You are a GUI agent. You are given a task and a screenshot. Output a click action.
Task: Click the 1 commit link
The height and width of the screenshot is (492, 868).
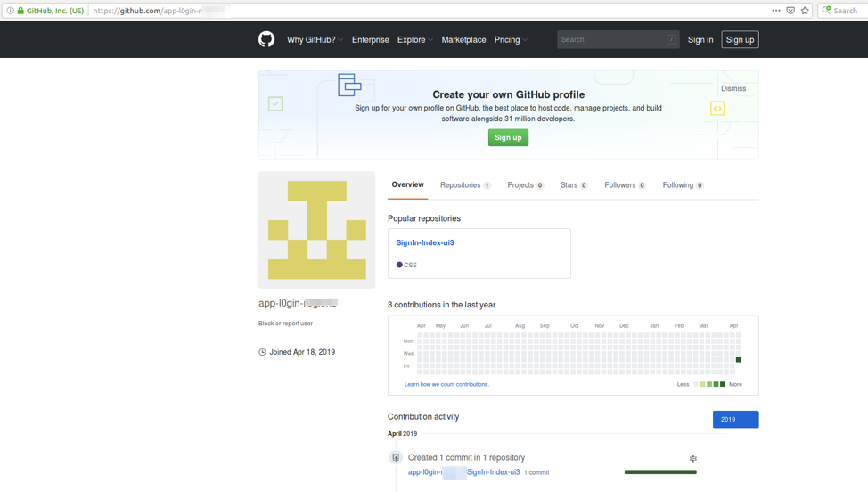[x=537, y=472]
